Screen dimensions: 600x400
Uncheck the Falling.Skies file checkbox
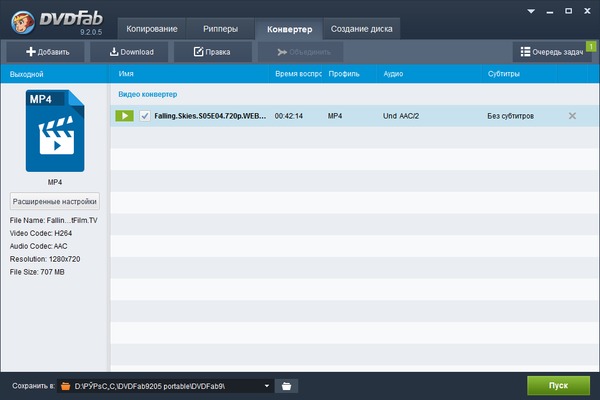pos(145,116)
